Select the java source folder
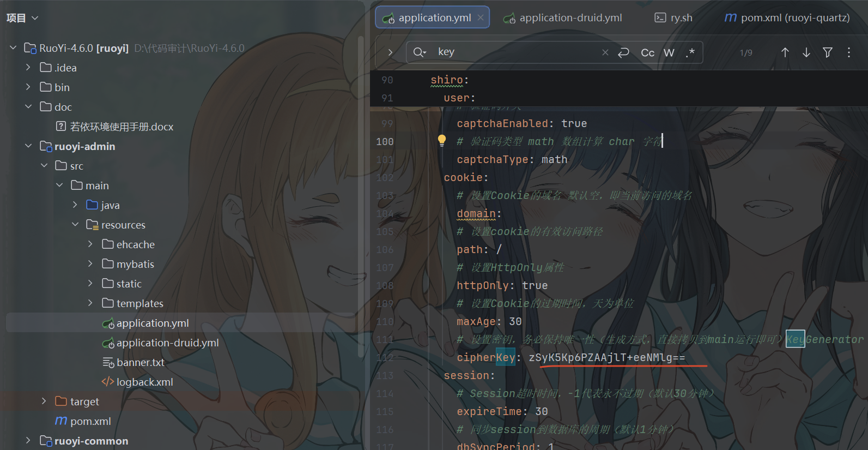The height and width of the screenshot is (450, 868). coord(103,205)
